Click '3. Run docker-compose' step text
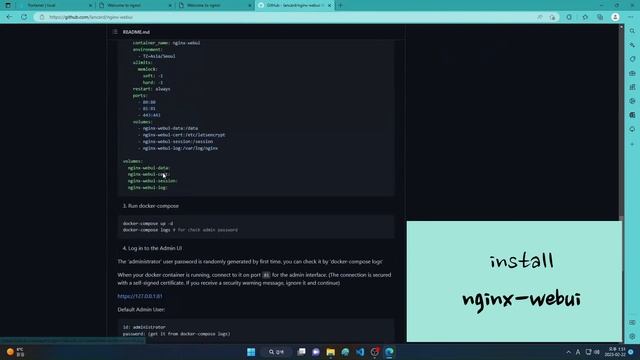This screenshot has height=360, width=640. 151,206
